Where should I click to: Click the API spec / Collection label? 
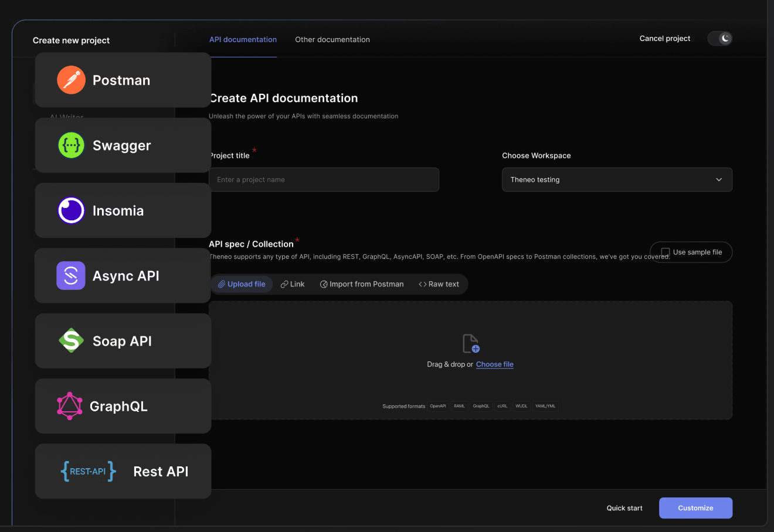tap(251, 244)
